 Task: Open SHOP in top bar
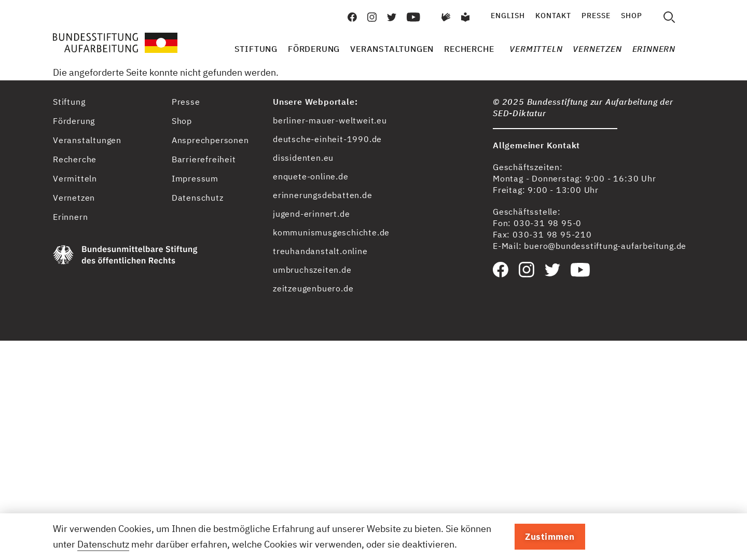pyautogui.click(x=631, y=16)
